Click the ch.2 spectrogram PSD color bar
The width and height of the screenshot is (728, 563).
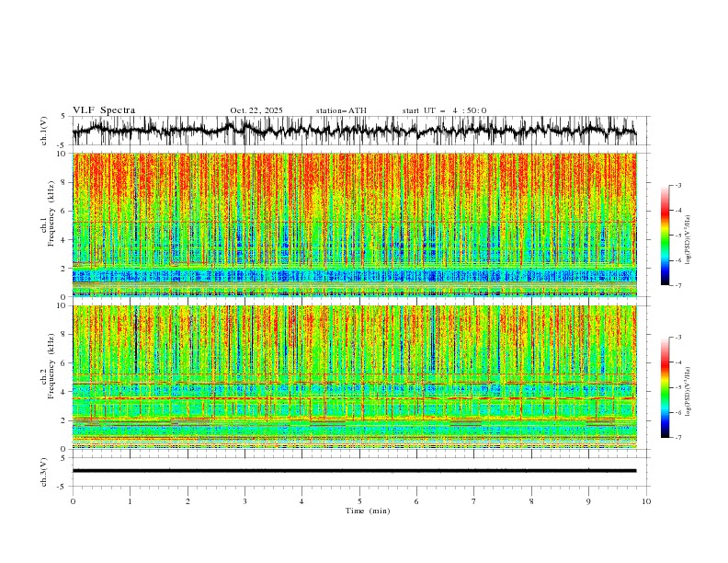click(x=665, y=387)
